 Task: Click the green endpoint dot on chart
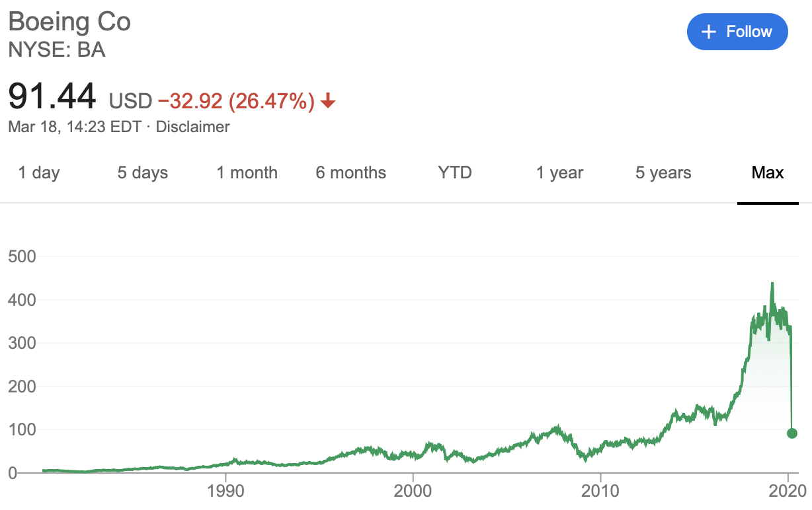click(x=792, y=433)
